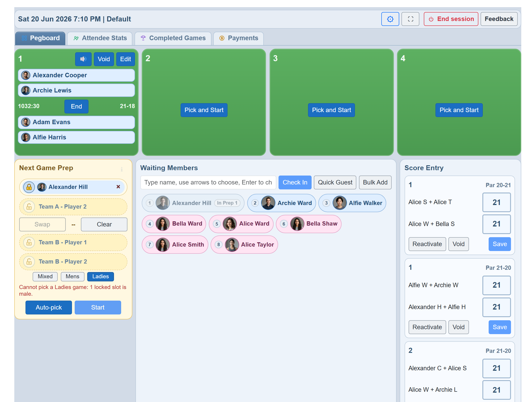Clear the Next Game Prep slots

tap(104, 224)
